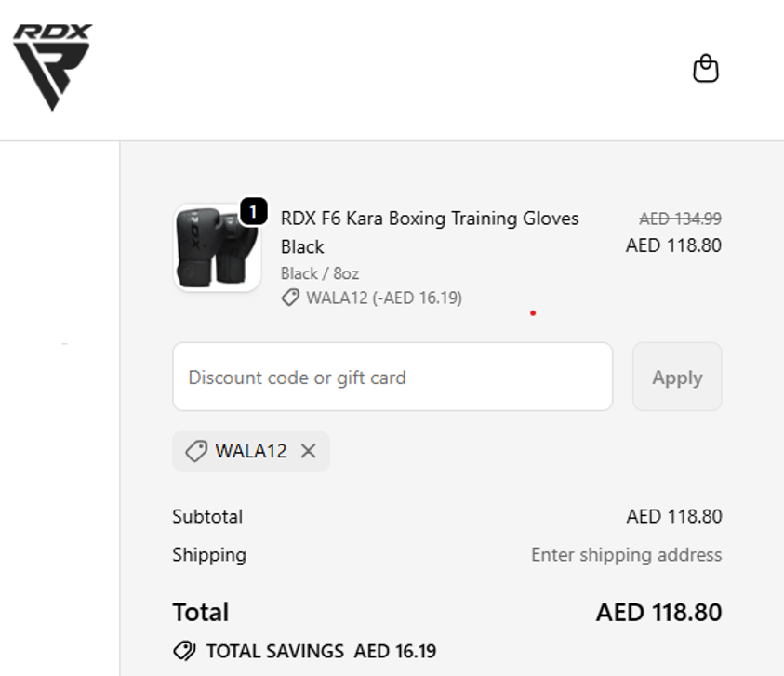Focus the discount code or gift card field

click(392, 377)
